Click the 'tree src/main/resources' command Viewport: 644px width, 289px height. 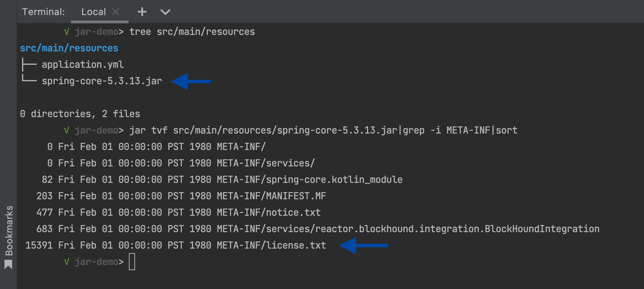coord(192,32)
